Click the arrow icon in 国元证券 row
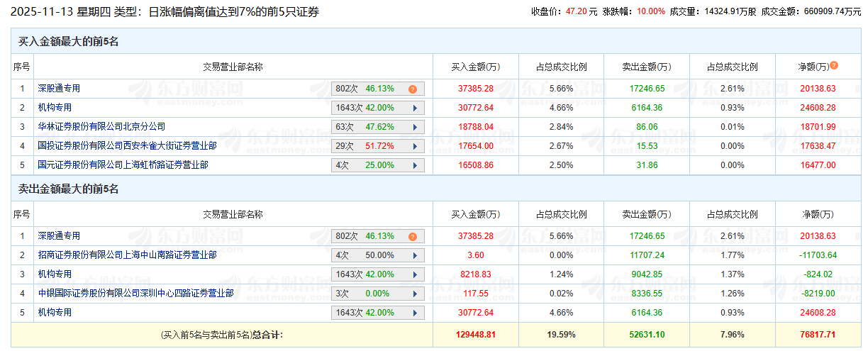The height and width of the screenshot is (351, 868). pyautogui.click(x=414, y=165)
